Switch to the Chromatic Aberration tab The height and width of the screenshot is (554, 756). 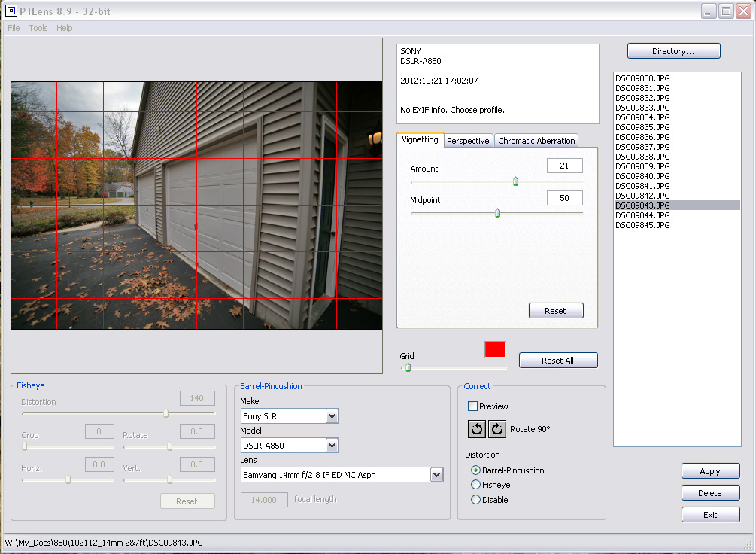(x=536, y=141)
